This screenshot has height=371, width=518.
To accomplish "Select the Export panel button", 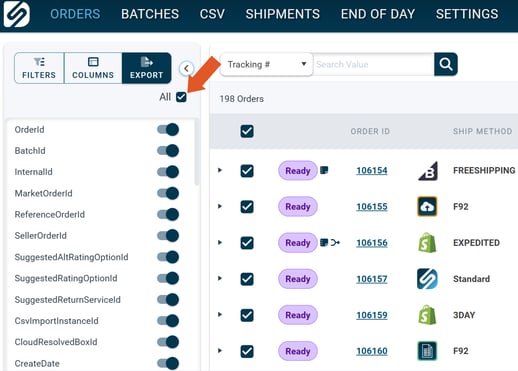I will (x=147, y=68).
